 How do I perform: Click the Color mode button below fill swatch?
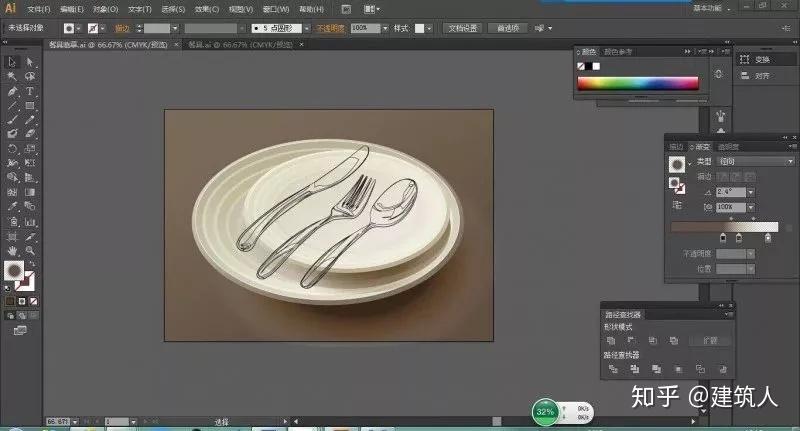coord(10,301)
